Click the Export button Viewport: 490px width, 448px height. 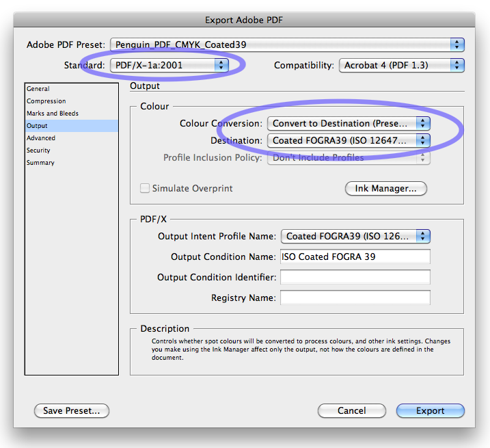[x=431, y=411]
